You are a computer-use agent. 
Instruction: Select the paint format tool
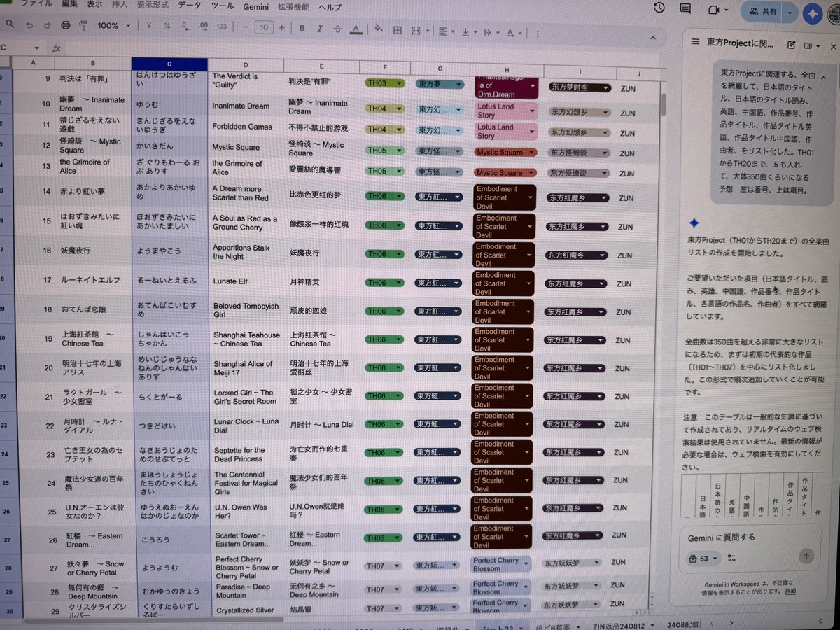83,26
